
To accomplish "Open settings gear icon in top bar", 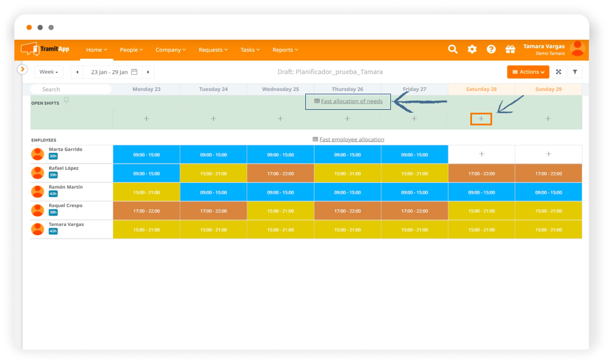I will coord(472,49).
